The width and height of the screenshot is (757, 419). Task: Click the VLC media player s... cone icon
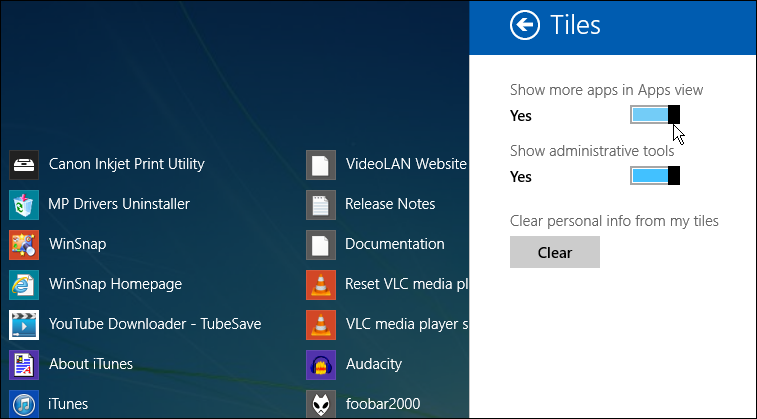(321, 325)
